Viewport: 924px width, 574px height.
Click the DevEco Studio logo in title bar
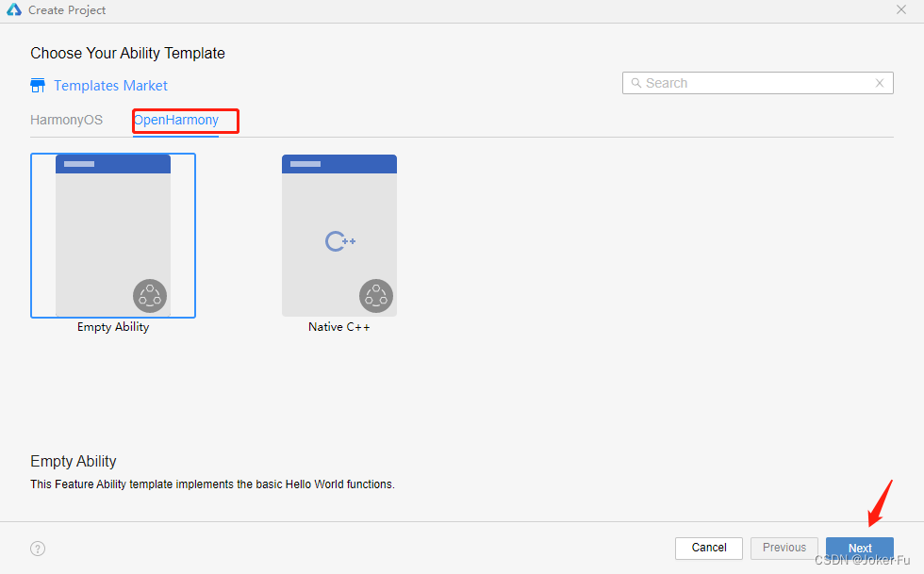point(13,9)
